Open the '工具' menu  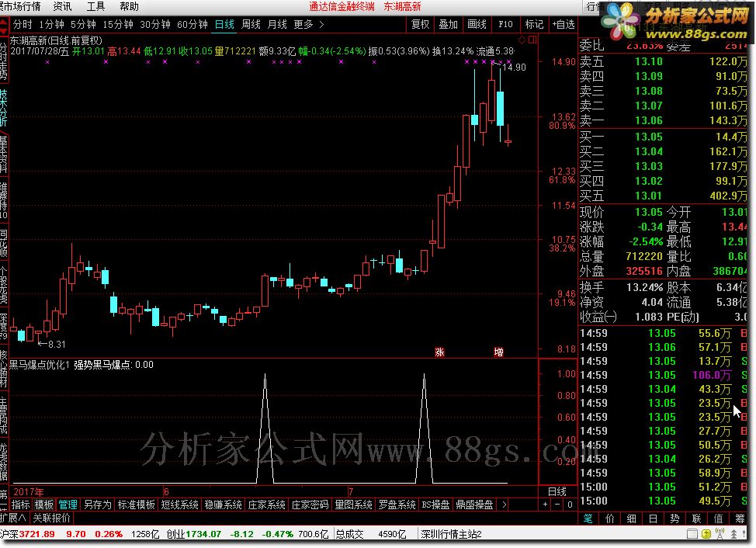[95, 6]
